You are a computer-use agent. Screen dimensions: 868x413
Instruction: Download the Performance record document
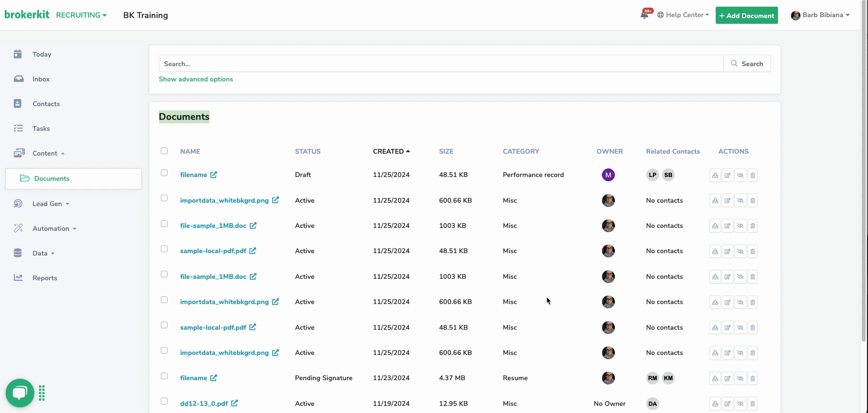(715, 175)
